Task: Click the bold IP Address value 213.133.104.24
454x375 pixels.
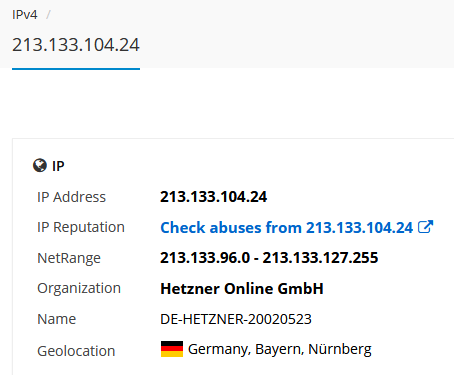Action: pos(213,197)
